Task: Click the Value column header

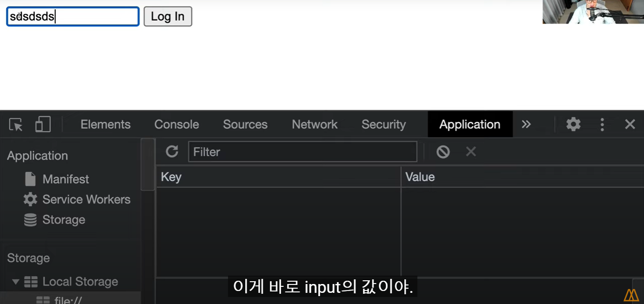Action: tap(523, 177)
